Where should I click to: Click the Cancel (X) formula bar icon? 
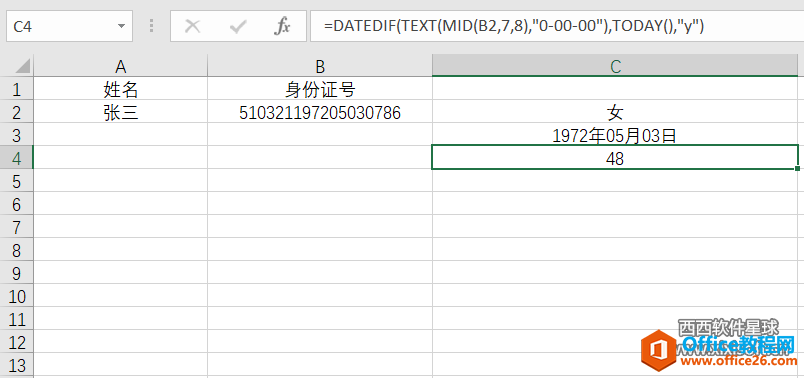192,27
